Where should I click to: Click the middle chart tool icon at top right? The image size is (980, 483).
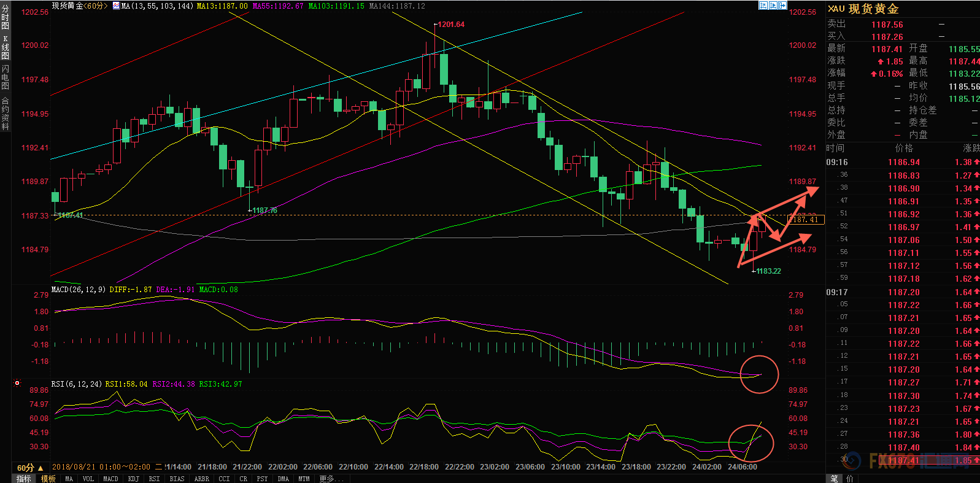point(773,6)
